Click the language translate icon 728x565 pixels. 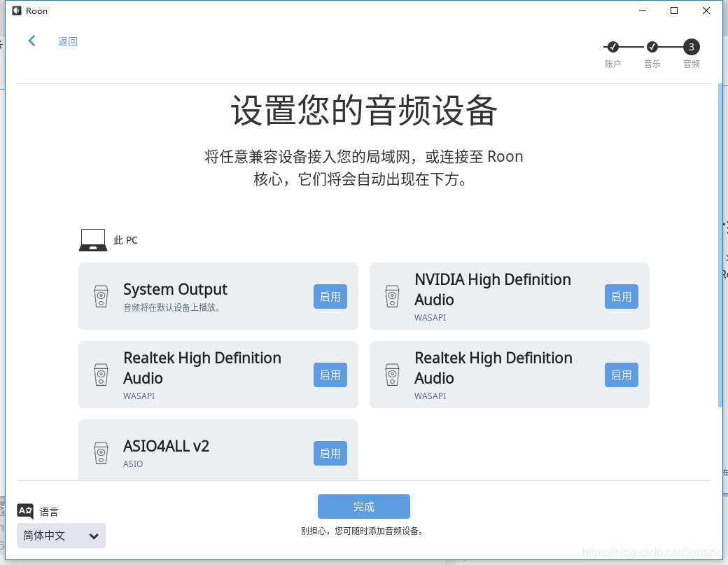point(25,511)
